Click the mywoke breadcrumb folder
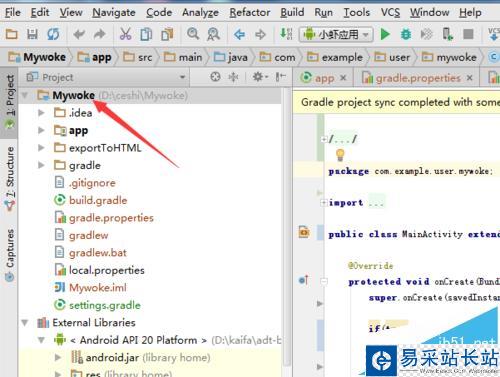 pos(449,57)
